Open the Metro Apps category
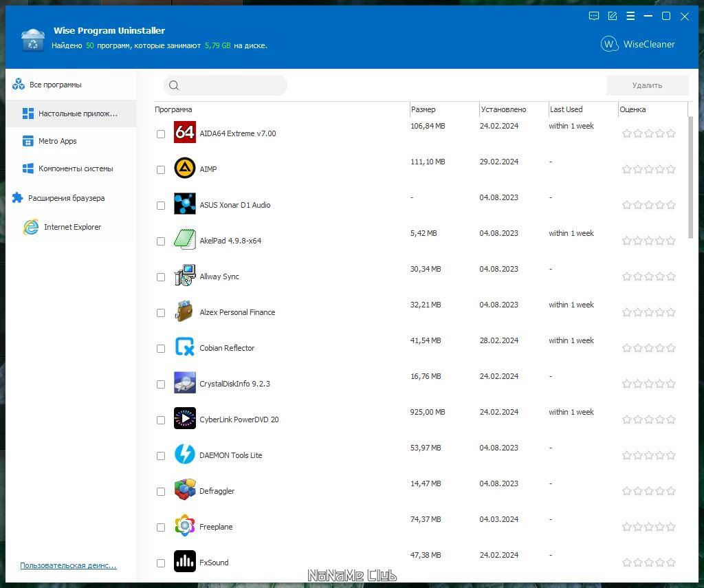 point(58,141)
